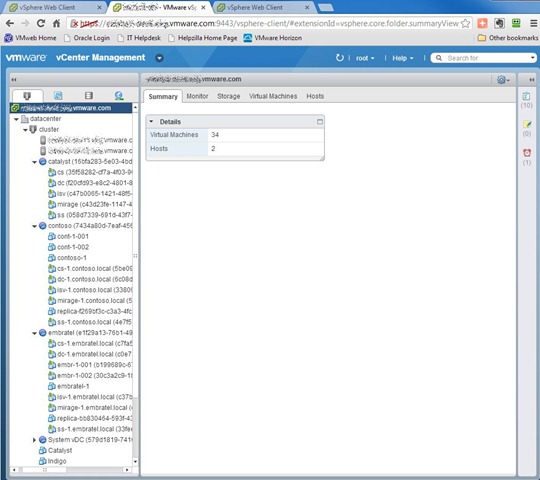540x480 pixels.
Task: Open the root user dropdown
Action: 365,58
